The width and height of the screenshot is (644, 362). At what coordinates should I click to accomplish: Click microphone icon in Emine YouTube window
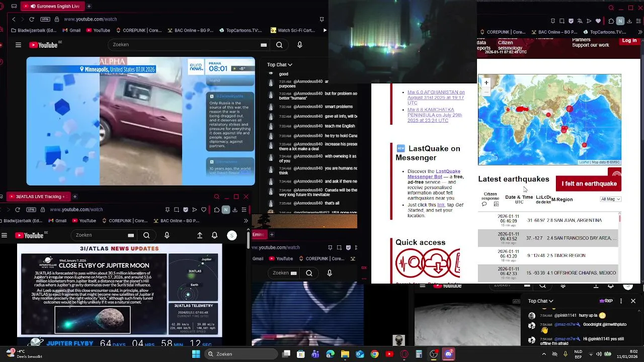coord(330,273)
